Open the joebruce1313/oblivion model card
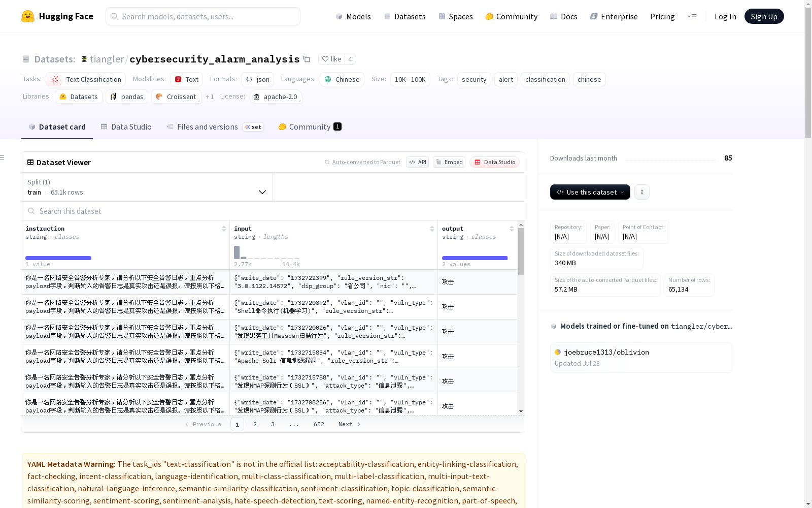This screenshot has width=812, height=508. point(641,358)
